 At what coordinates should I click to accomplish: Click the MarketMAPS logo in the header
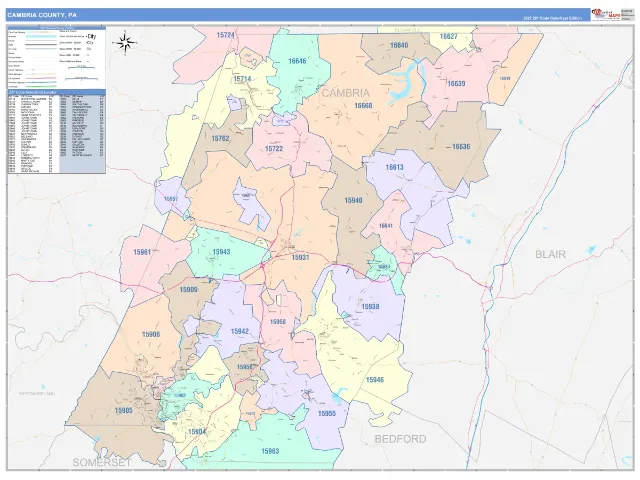coord(606,15)
